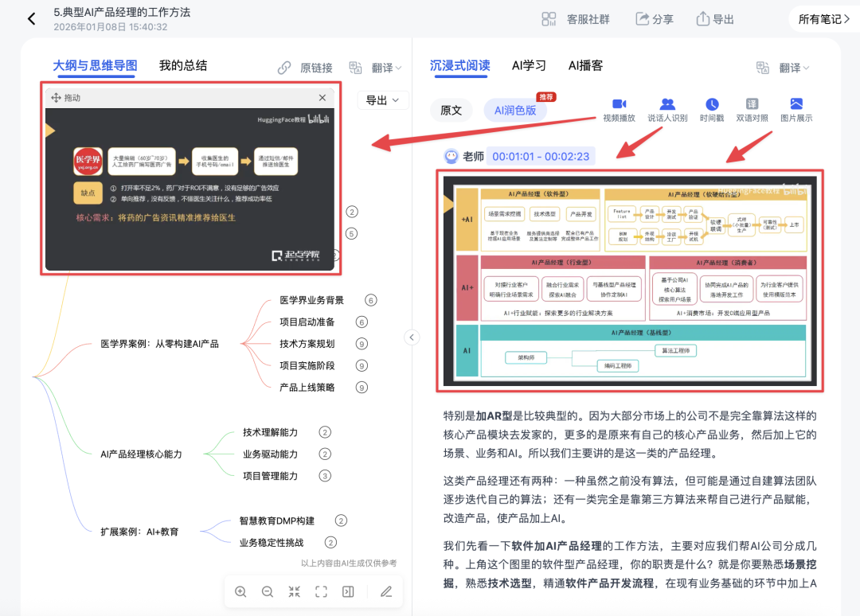The width and height of the screenshot is (860, 616).
Task: Switch to AI播客 tab
Action: click(x=585, y=66)
